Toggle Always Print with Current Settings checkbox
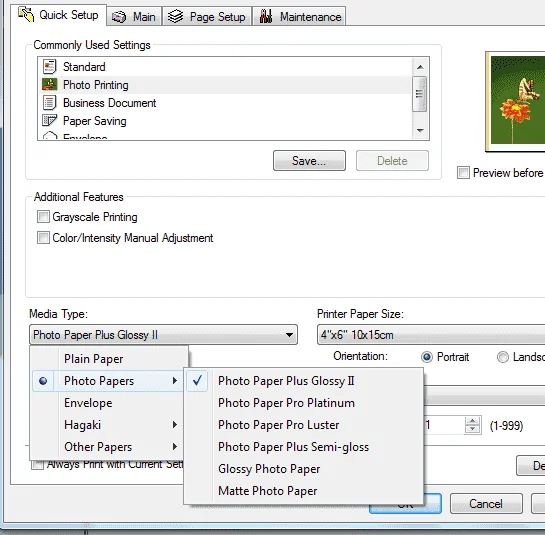 37,465
